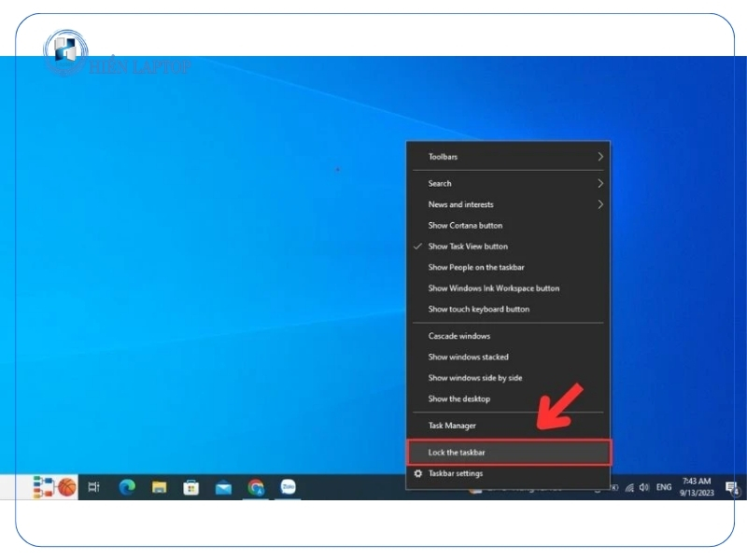The height and width of the screenshot is (560, 747).
Task: Open the network Wi-Fi tray icon
Action: pos(629,487)
